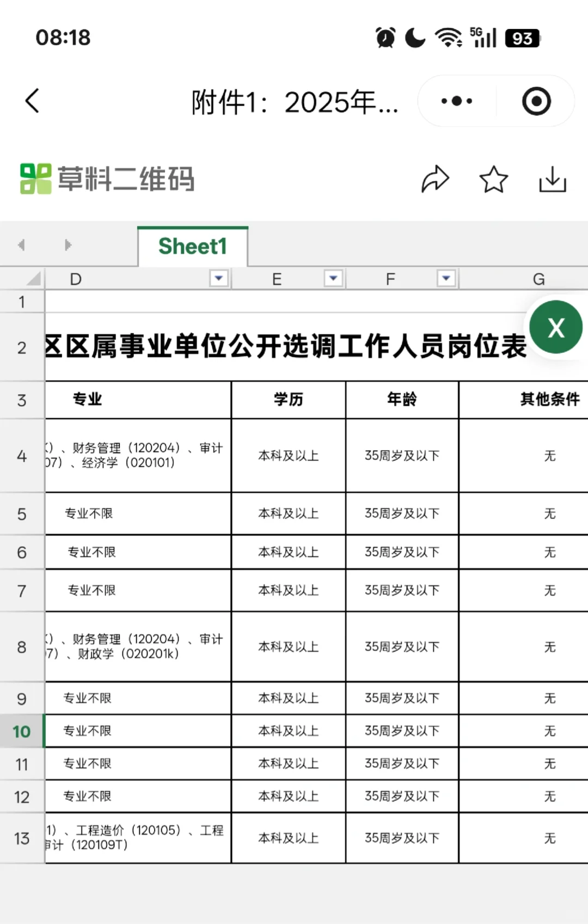Open the column D filter dropdown
Screen dimensions: 588x924
point(218,278)
